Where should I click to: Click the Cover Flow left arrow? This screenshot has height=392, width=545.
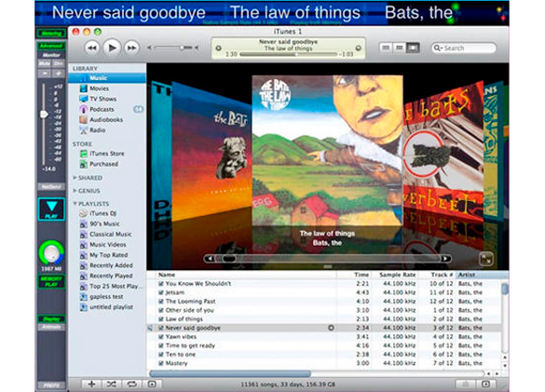[x=210, y=259]
